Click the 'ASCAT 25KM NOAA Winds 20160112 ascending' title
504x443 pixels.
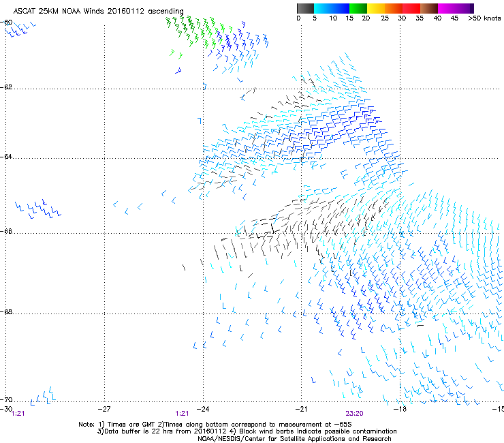tap(98, 12)
